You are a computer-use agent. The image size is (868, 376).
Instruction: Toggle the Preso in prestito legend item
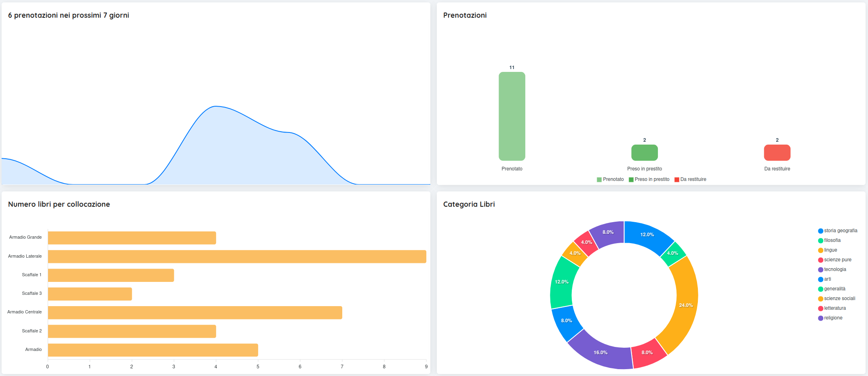pyautogui.click(x=649, y=179)
